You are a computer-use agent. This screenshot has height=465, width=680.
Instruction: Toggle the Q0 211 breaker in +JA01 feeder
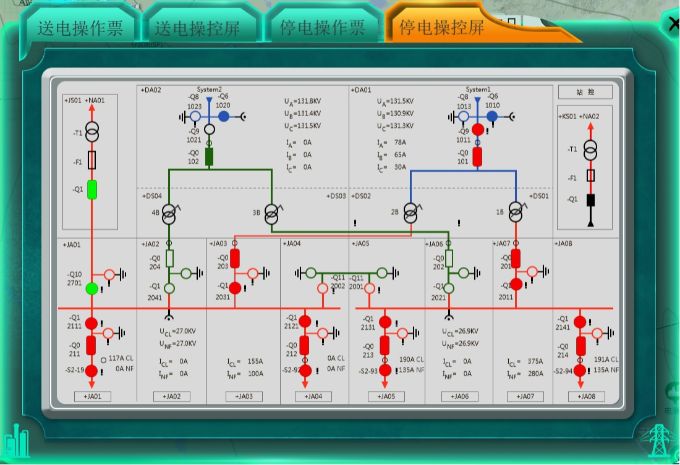click(92, 348)
